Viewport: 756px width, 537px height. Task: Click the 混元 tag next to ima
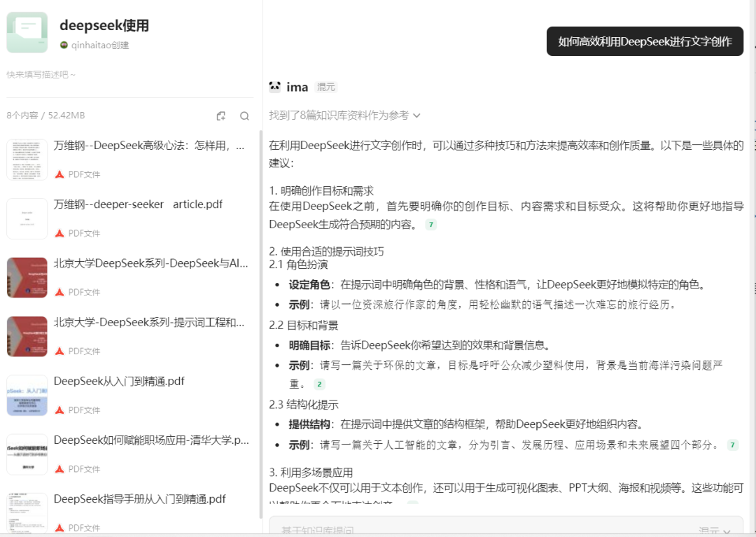click(326, 88)
